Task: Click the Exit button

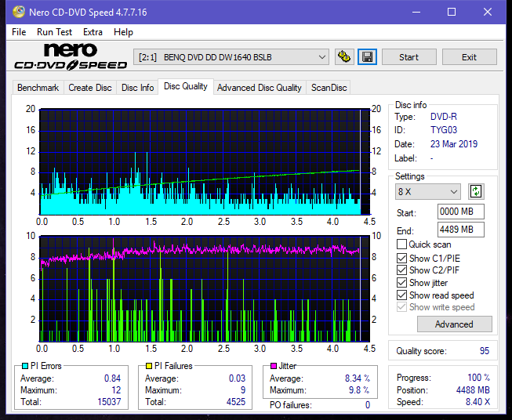Action: [469, 57]
